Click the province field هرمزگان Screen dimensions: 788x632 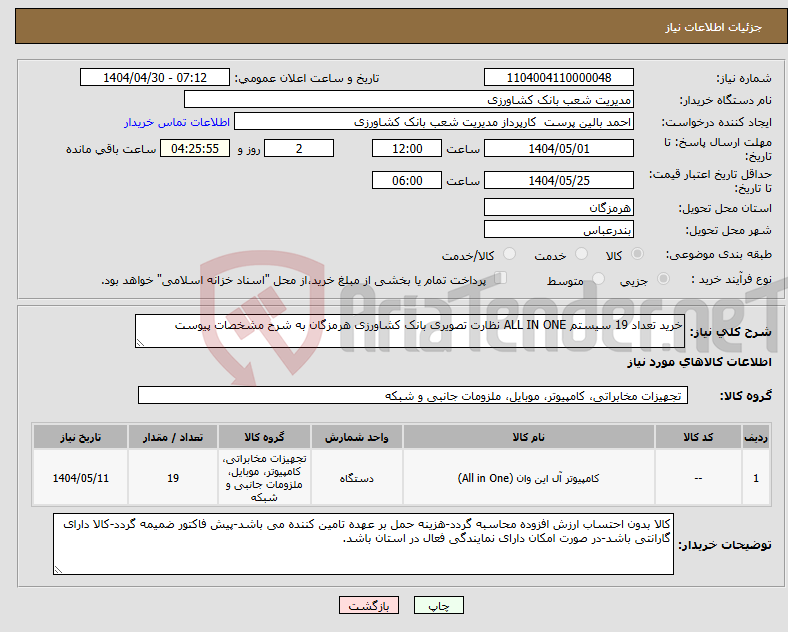pyautogui.click(x=558, y=207)
